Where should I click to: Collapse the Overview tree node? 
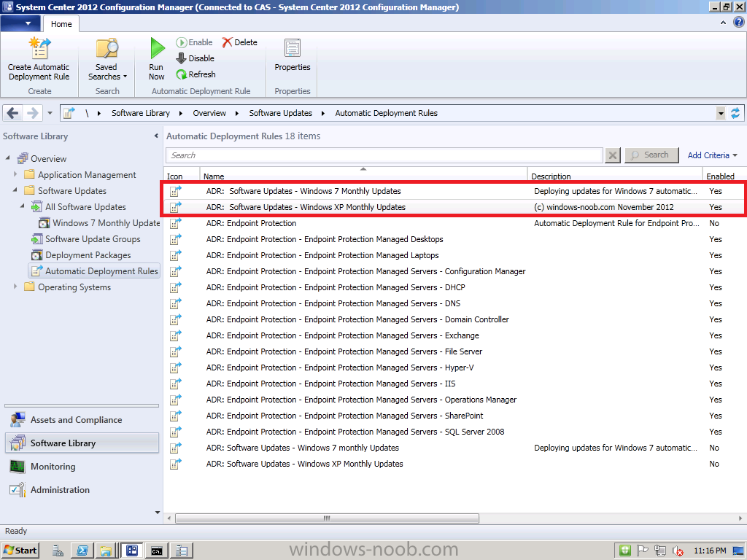[x=8, y=158]
